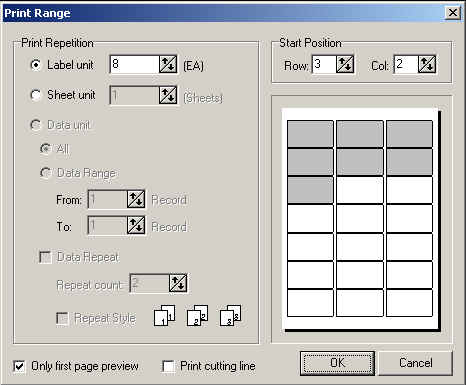Select the first repeat style icon
Viewport: 466px width, 385px height.
165,315
